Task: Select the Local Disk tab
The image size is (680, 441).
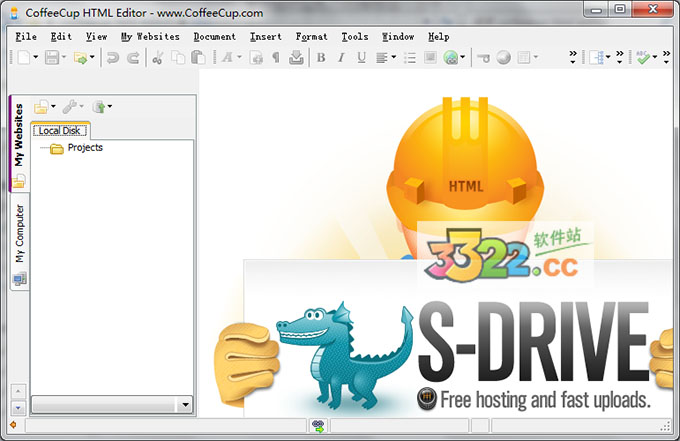Action: pos(61,130)
